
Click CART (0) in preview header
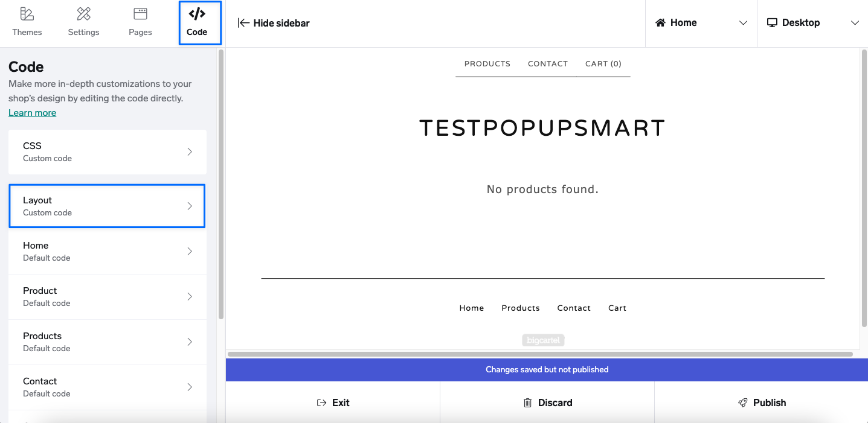603,63
